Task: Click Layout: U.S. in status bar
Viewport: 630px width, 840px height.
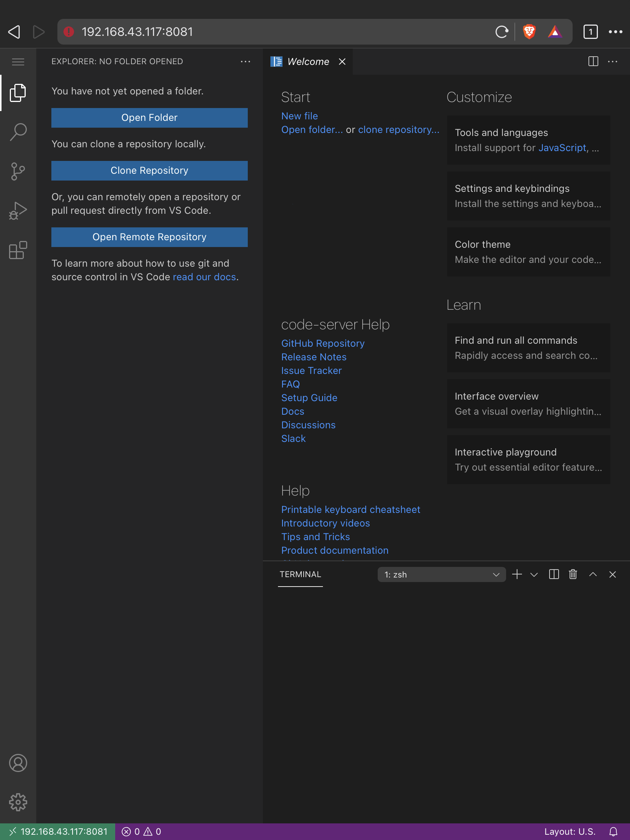Action: coord(570,832)
